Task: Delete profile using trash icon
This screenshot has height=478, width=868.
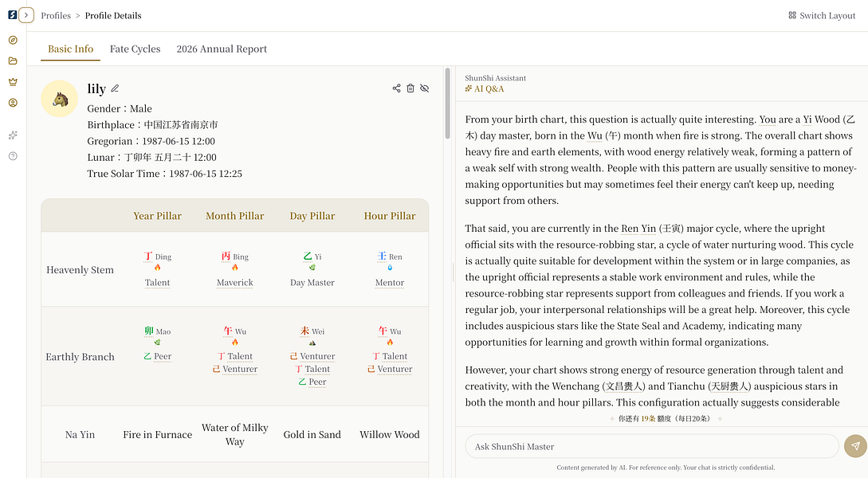Action: coord(410,88)
